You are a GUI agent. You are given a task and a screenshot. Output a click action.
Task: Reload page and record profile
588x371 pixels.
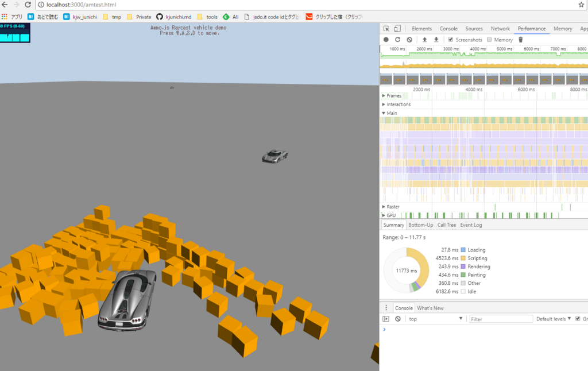[x=397, y=40]
